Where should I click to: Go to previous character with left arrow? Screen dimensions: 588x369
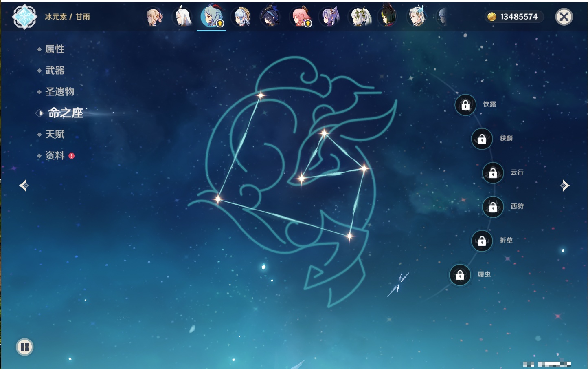pyautogui.click(x=24, y=186)
